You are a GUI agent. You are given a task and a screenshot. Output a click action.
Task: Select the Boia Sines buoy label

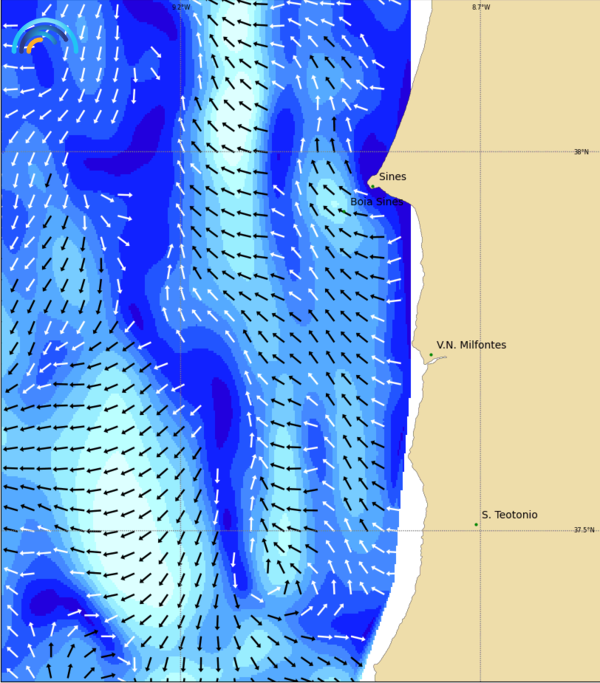click(x=376, y=202)
